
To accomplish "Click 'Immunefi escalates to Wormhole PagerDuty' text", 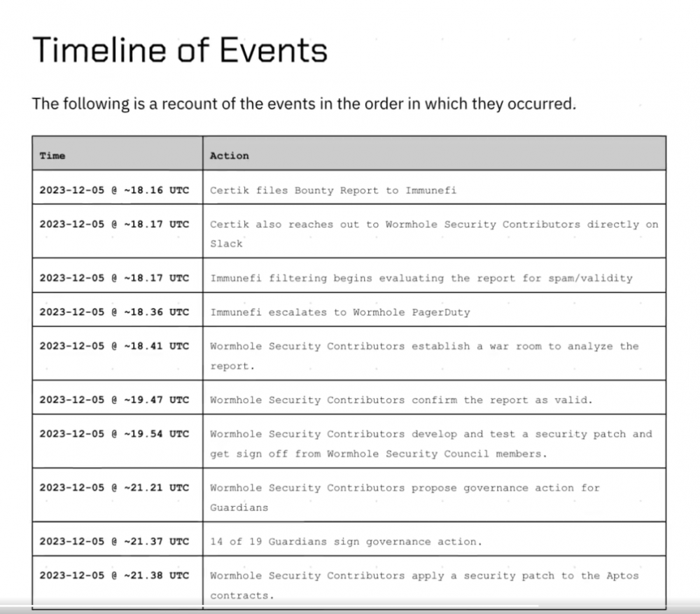I will 340,312.
